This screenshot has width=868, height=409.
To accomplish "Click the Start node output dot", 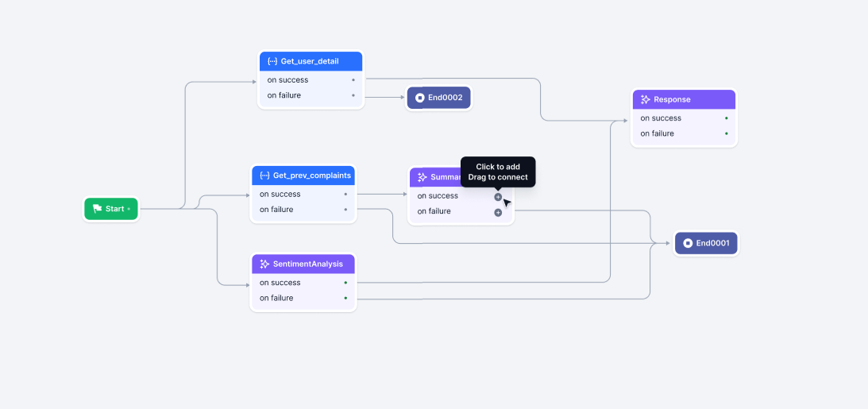I will [x=129, y=209].
